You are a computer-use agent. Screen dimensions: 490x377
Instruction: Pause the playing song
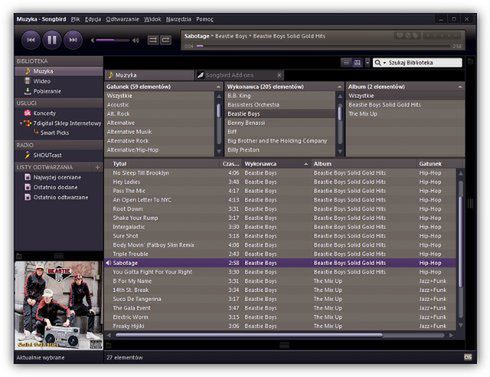(x=52, y=40)
